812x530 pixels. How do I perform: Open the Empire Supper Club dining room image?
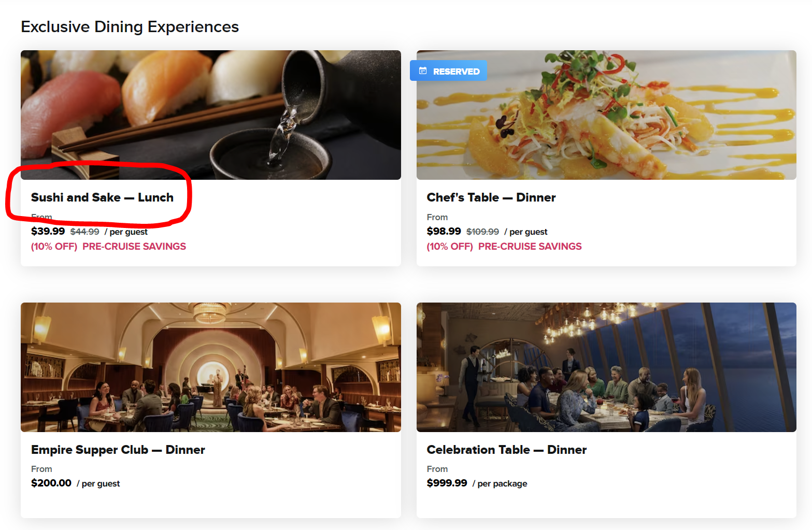click(x=211, y=367)
